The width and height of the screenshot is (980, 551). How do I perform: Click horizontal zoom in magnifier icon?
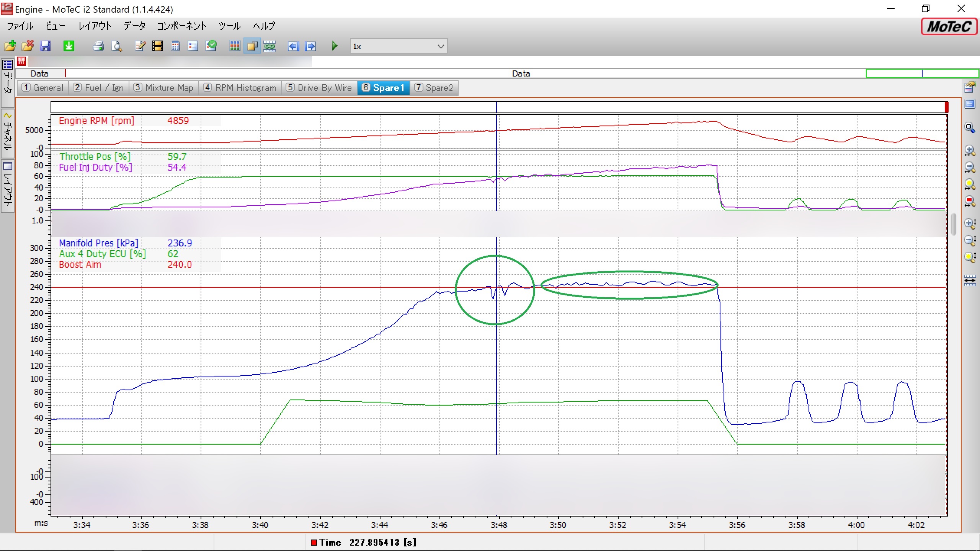969,150
